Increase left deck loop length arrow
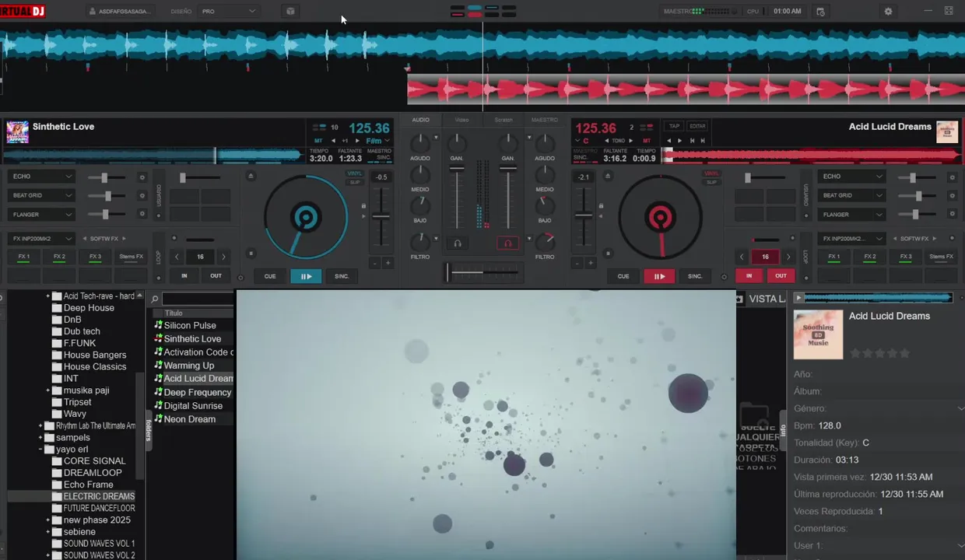Image resolution: width=965 pixels, height=560 pixels. point(223,257)
